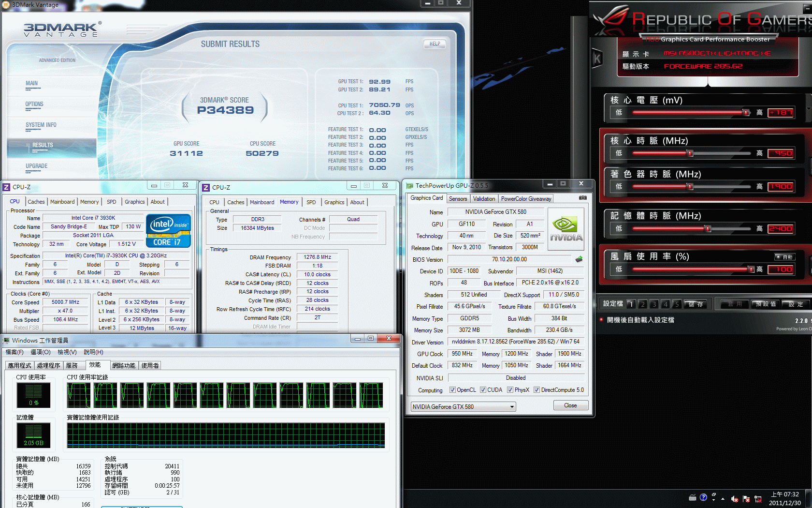Click Close button in GPU-Z
The height and width of the screenshot is (508, 812).
point(570,405)
